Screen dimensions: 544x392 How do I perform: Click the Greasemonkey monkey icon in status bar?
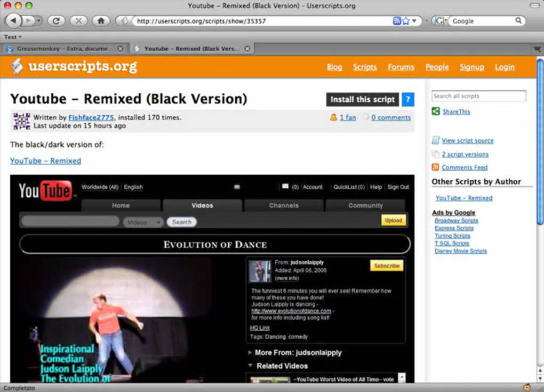[x=526, y=388]
